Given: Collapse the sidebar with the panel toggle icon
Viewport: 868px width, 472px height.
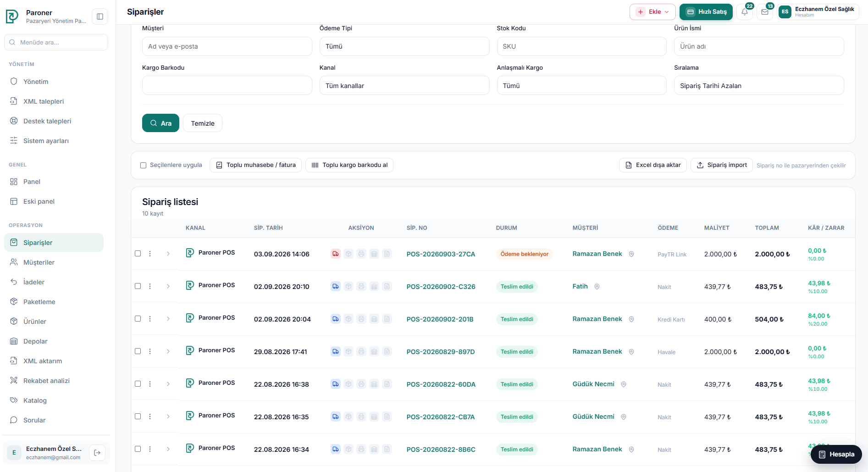Looking at the screenshot, I should (x=100, y=17).
